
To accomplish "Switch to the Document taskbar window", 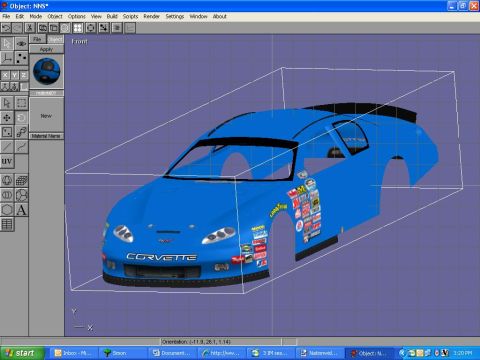I will 172,353.
